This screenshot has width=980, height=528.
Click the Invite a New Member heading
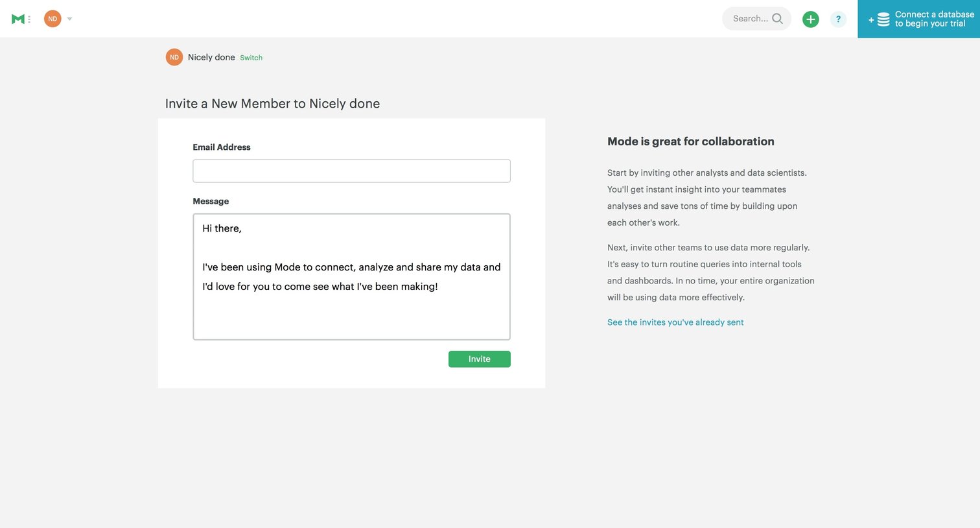point(272,104)
